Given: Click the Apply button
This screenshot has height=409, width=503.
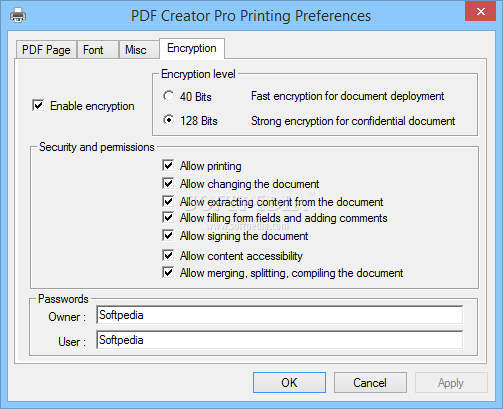Looking at the screenshot, I should pyautogui.click(x=451, y=383).
